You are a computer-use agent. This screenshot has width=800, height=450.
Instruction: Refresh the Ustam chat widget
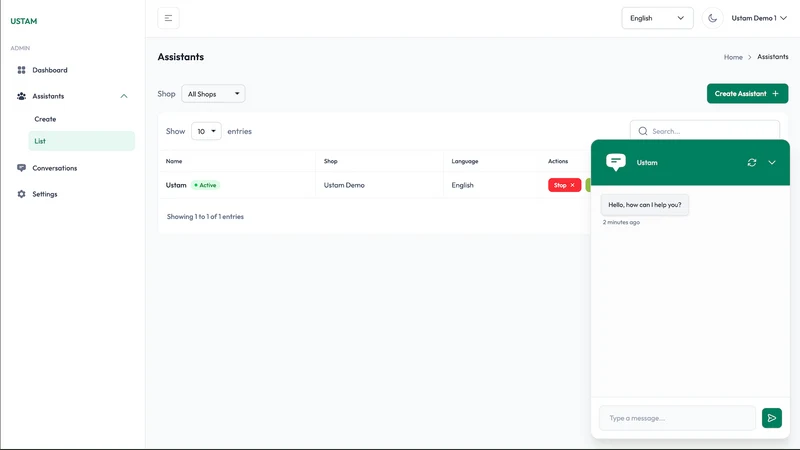tap(752, 162)
